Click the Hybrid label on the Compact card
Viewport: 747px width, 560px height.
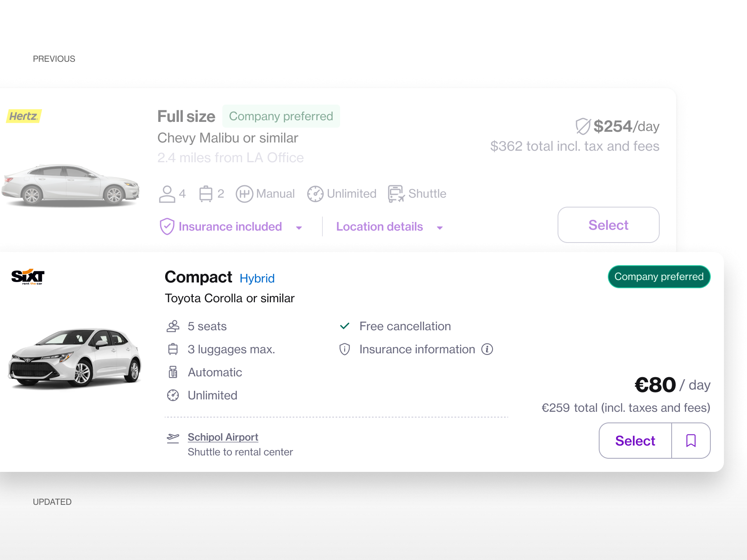pos(257,278)
